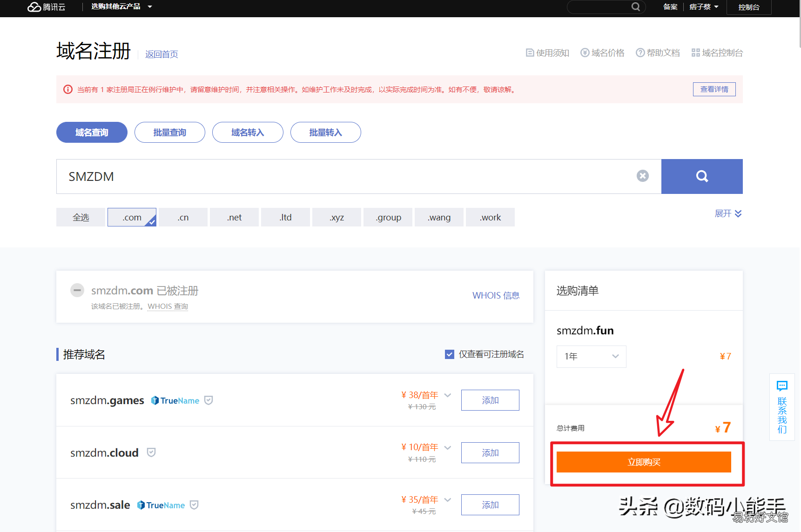Switch to 批量转入 tab
Viewport: 801px width, 532px height.
pos(326,133)
